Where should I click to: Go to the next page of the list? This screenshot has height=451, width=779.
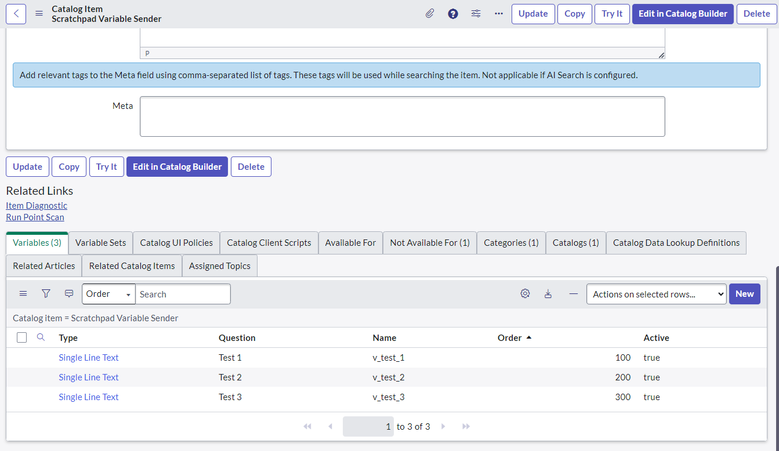click(443, 426)
